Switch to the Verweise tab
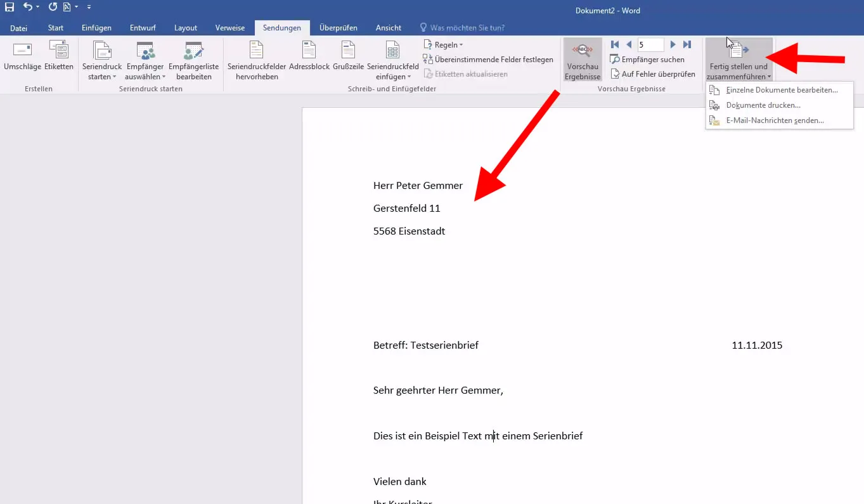This screenshot has width=864, height=504. (x=230, y=28)
